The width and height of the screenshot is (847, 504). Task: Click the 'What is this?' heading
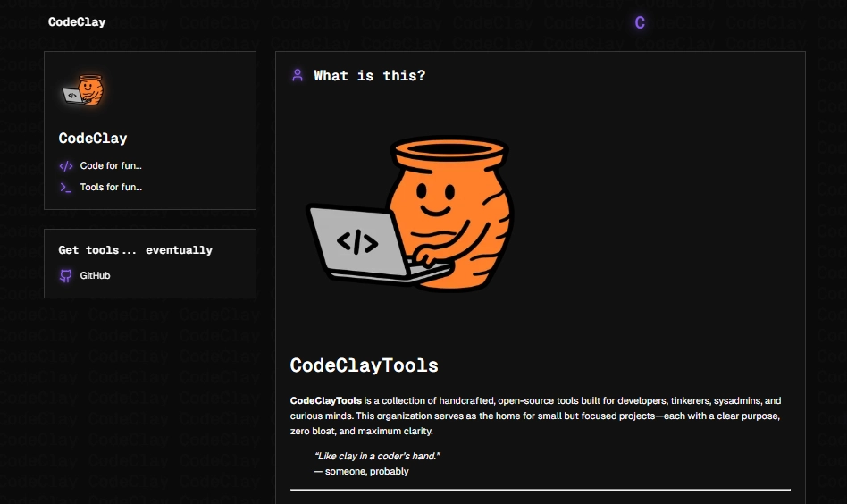370,76
